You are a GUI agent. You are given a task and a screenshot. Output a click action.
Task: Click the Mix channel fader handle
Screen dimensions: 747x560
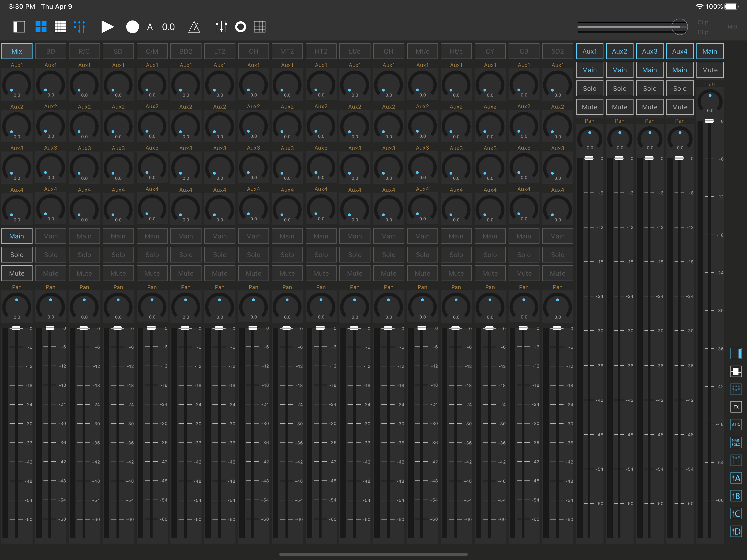16,328
